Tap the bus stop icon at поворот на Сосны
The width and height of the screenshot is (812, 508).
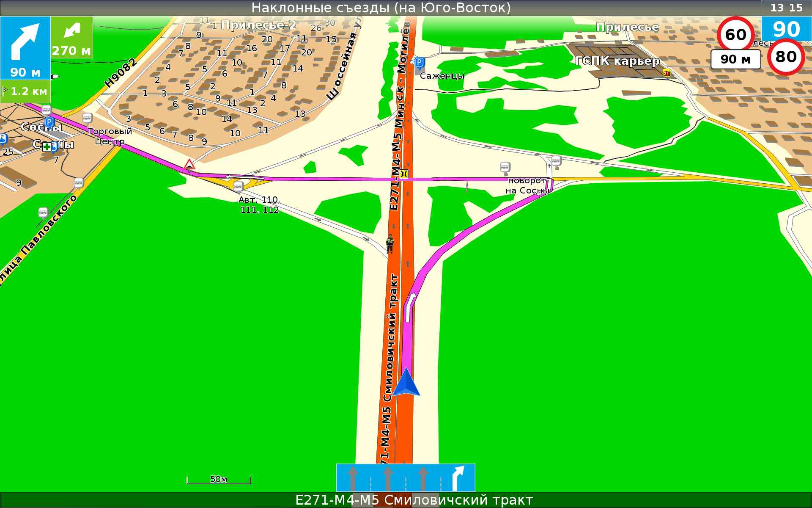click(x=505, y=167)
